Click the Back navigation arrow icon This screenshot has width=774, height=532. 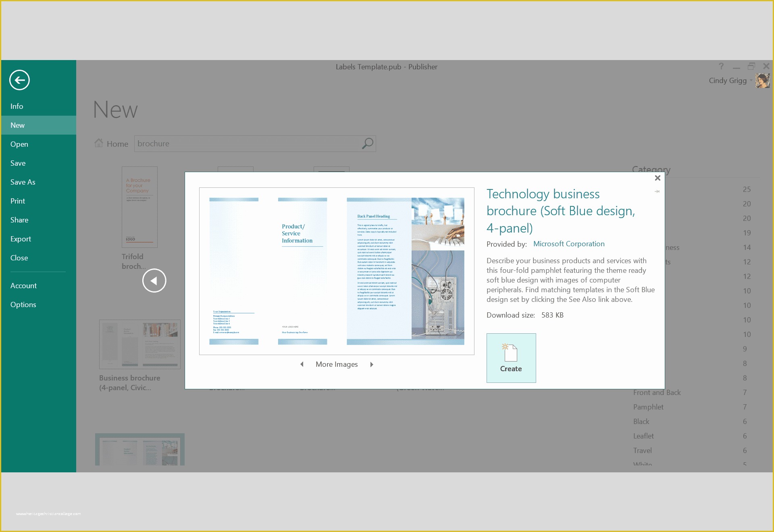[19, 80]
